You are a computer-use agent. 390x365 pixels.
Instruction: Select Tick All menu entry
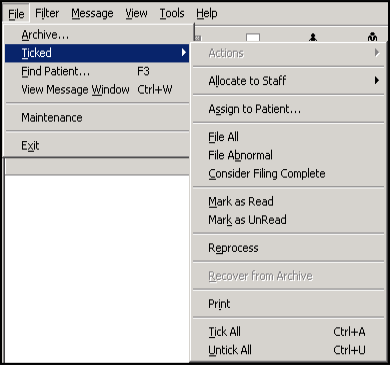(288, 332)
